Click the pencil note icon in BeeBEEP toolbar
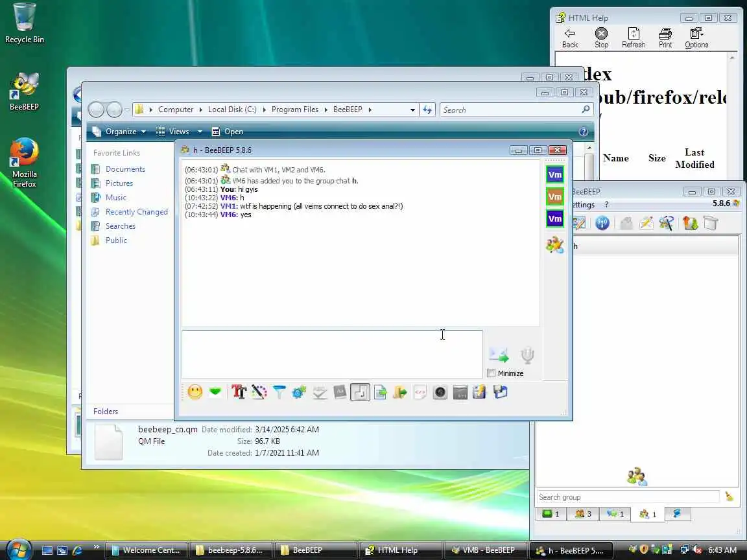This screenshot has height=560, width=747. tap(646, 223)
